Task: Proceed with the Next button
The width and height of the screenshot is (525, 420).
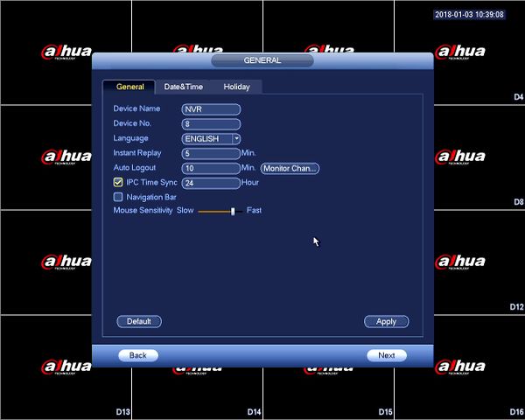Action: (387, 355)
